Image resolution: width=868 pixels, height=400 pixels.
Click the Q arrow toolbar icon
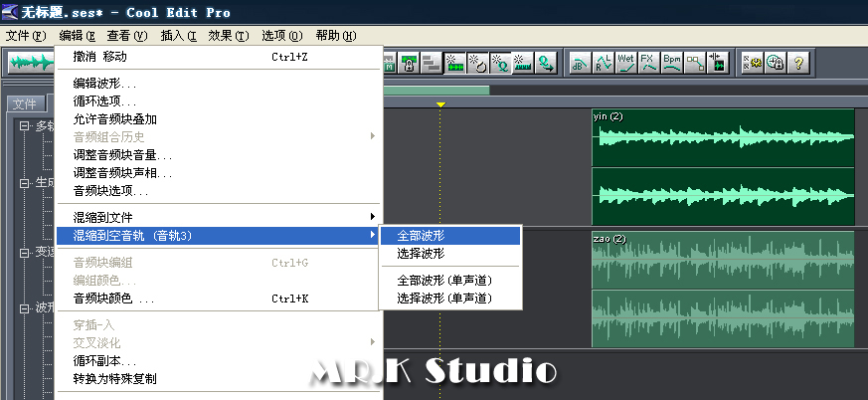point(546,63)
